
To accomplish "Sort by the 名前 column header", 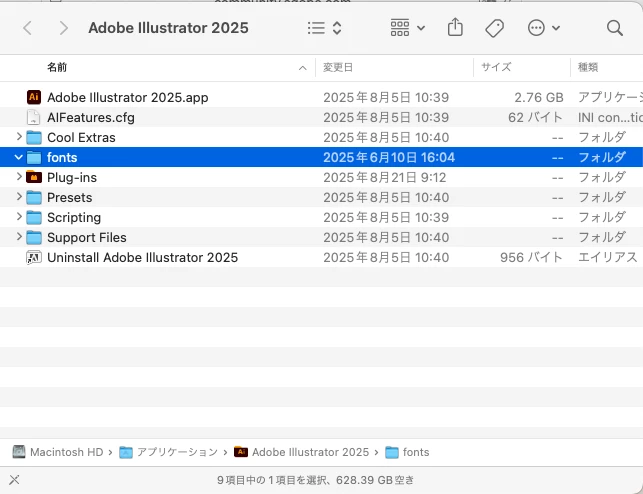I will click(x=57, y=67).
